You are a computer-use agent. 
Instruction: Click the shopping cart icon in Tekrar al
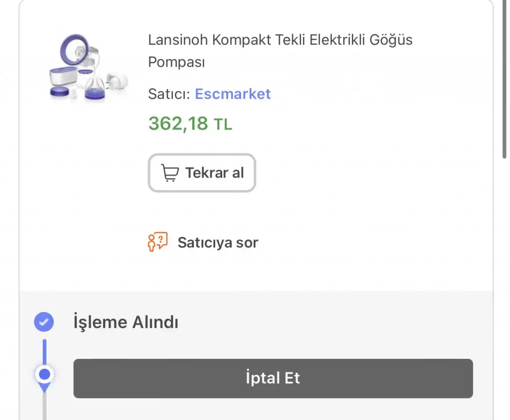click(x=170, y=173)
